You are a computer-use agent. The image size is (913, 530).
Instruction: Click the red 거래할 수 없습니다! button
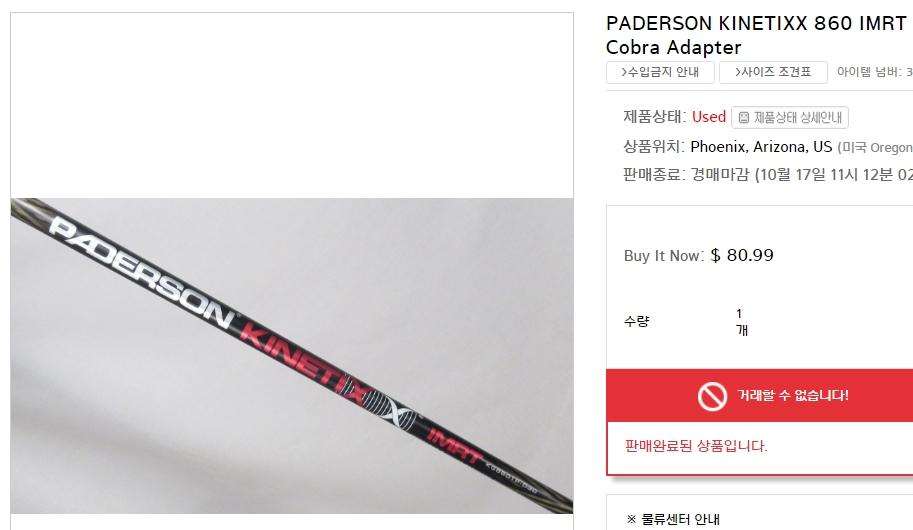point(759,395)
